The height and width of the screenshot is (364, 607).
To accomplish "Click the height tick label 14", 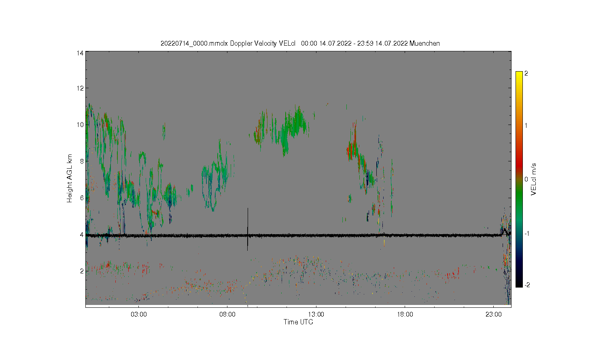I will pos(80,53).
